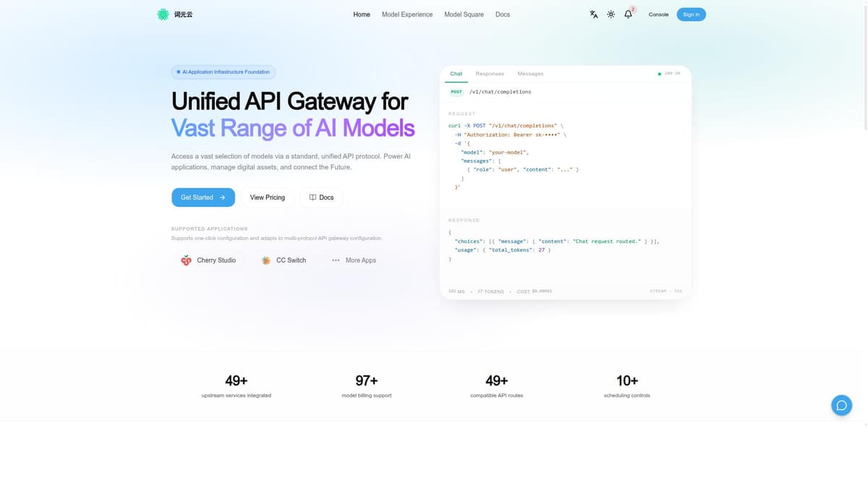Click the "Vast Range of AI Models" headline
The image size is (868, 488).
[293, 128]
